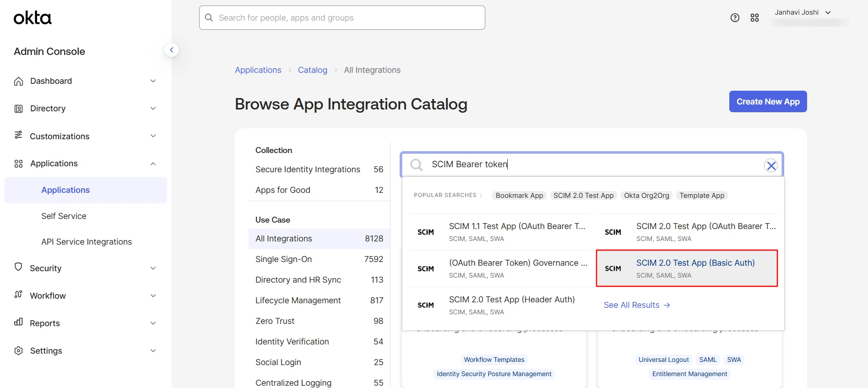Click the catalog search magnifier icon

point(416,164)
